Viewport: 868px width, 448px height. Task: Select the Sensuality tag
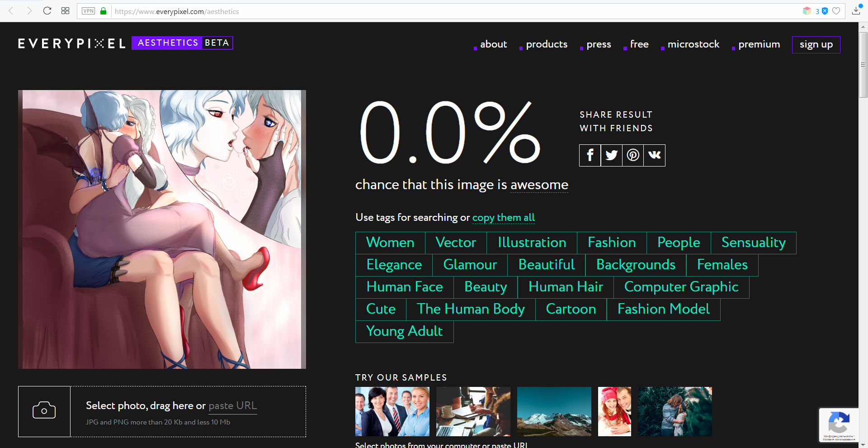click(x=754, y=243)
